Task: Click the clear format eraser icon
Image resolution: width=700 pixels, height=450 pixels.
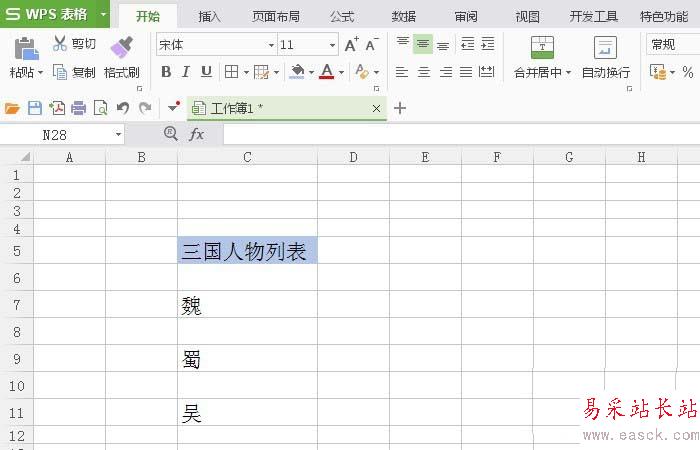Action: tap(362, 71)
